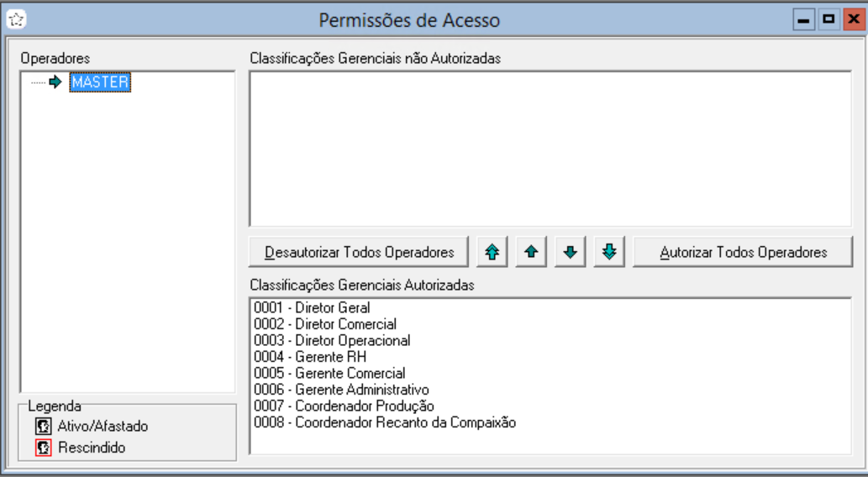
Task: Click the Ativo/Afastado legend icon
Action: pyautogui.click(x=42, y=427)
